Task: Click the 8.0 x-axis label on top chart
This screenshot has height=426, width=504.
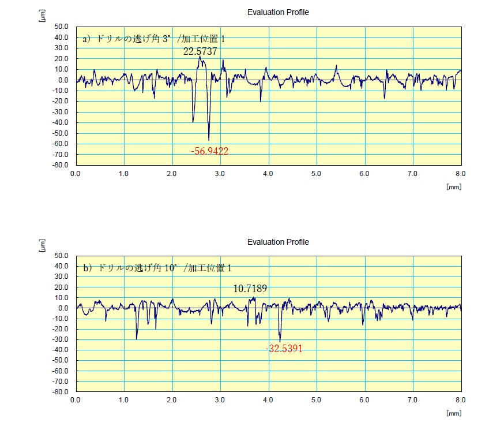Action: (x=461, y=173)
